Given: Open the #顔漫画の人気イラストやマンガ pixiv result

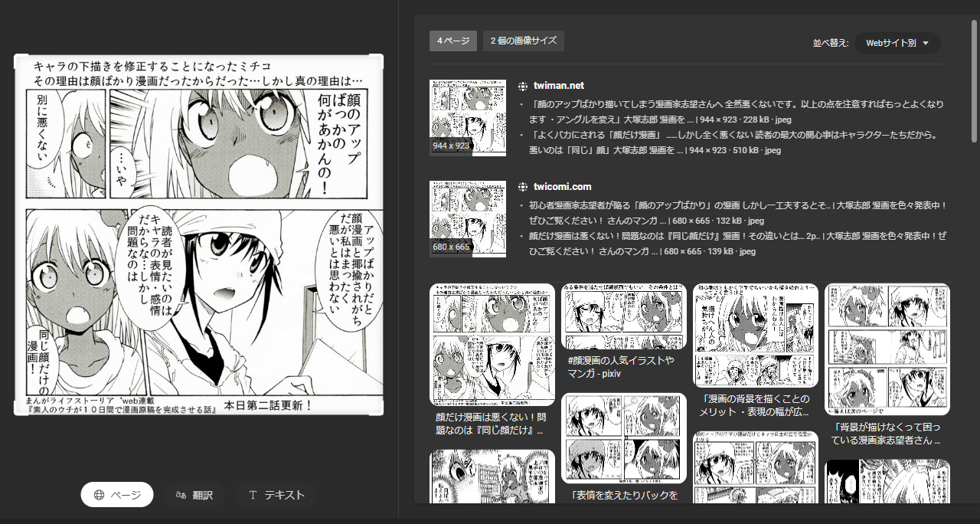Looking at the screenshot, I should pos(623,366).
